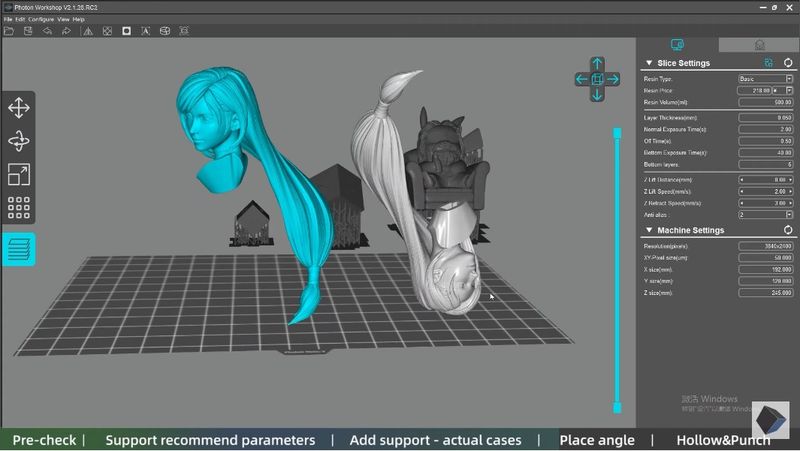800x451 pixels.
Task: Open the View menu
Action: click(x=63, y=19)
